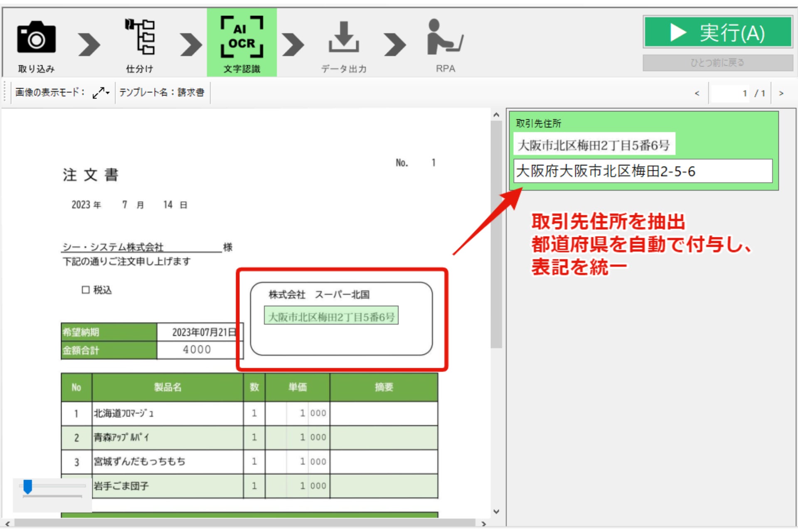Image resolution: width=798 pixels, height=532 pixels.
Task: Select the RPA robot step icon
Action: coord(445,37)
